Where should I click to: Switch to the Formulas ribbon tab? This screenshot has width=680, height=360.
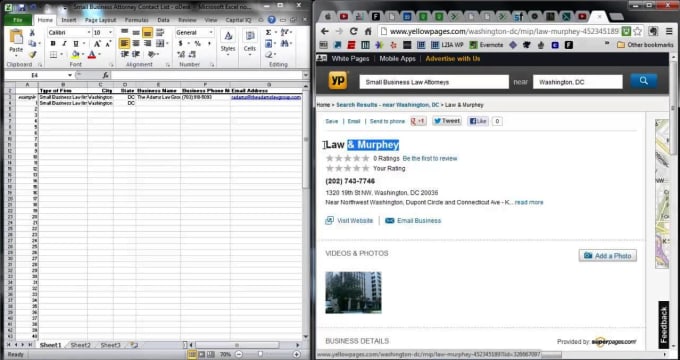point(137,20)
